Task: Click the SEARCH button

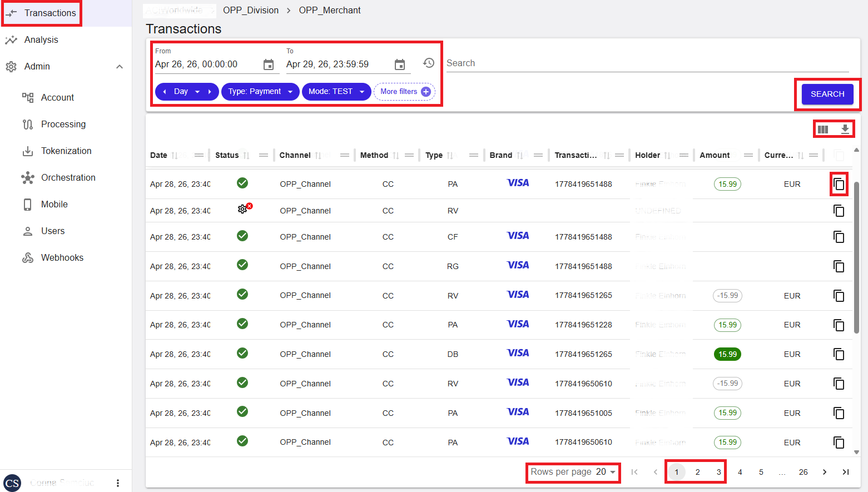Action: coord(827,94)
